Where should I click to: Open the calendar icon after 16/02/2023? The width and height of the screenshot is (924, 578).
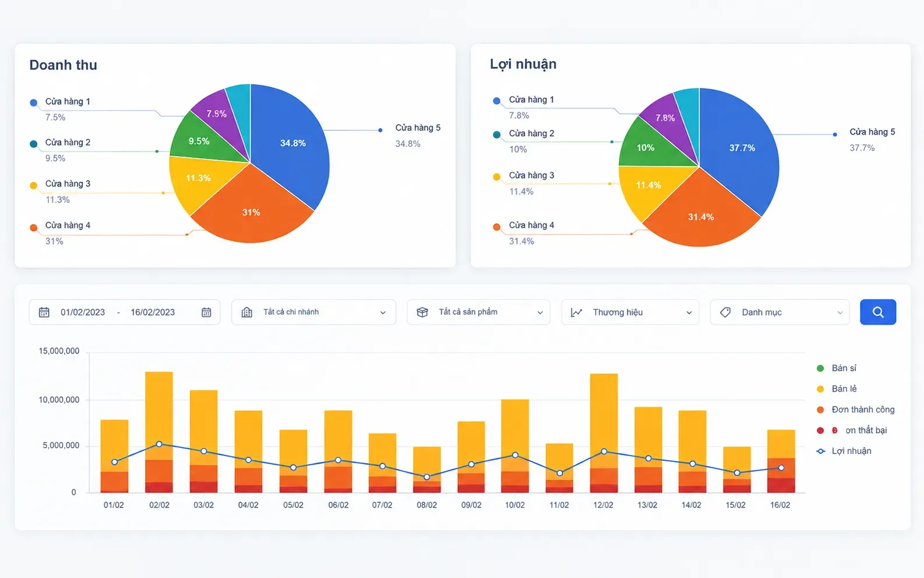(206, 312)
